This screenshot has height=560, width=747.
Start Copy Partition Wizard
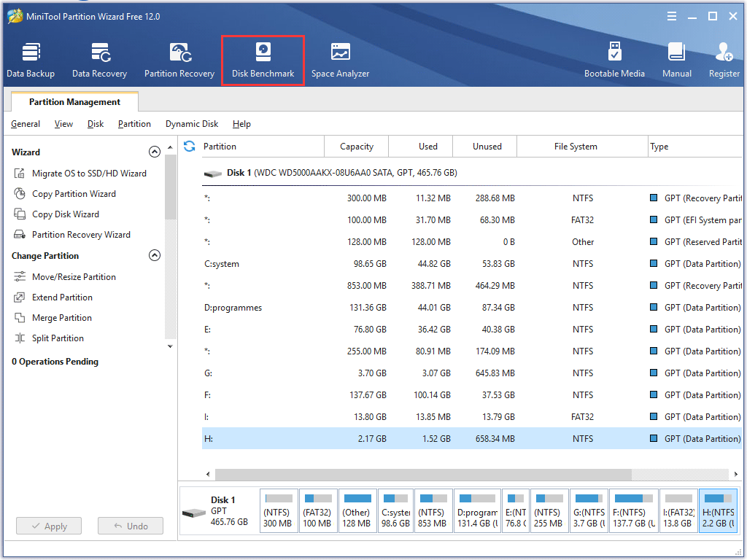click(x=65, y=194)
